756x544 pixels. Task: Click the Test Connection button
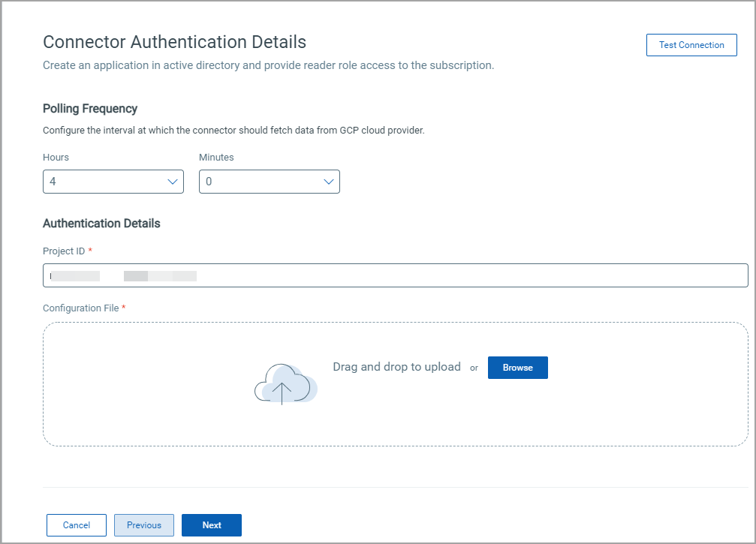[691, 44]
